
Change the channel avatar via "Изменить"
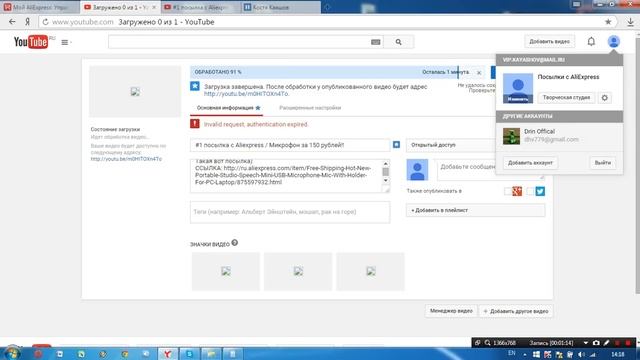pyautogui.click(x=518, y=99)
